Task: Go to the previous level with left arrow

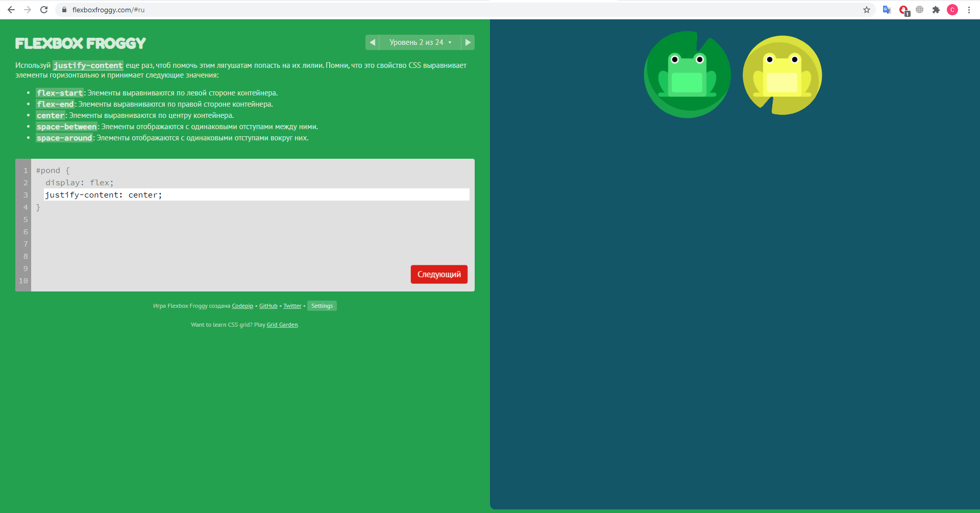Action: pyautogui.click(x=372, y=42)
